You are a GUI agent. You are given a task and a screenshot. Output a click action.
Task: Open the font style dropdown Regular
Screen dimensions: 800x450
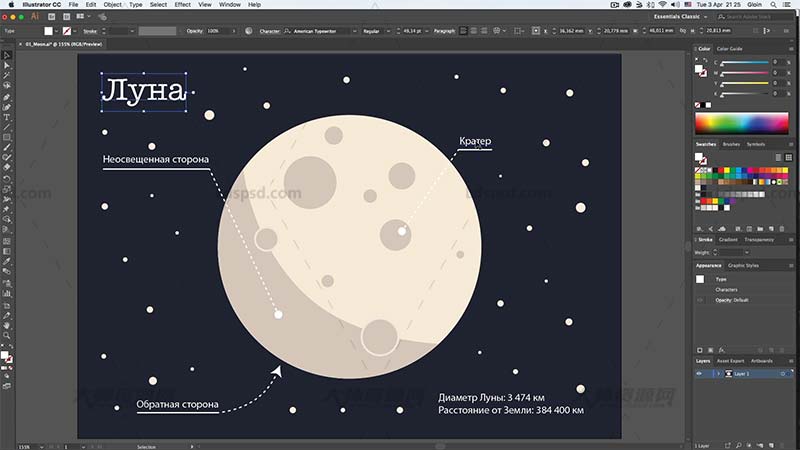(388, 31)
